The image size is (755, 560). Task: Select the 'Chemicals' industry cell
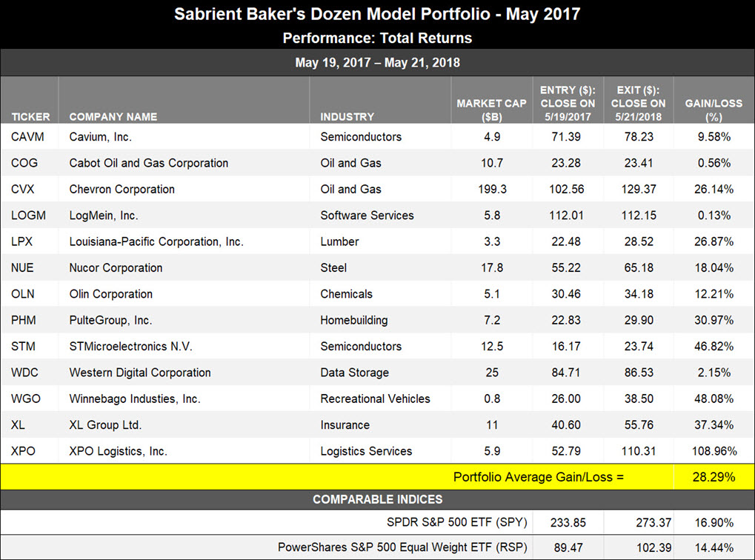click(x=346, y=294)
